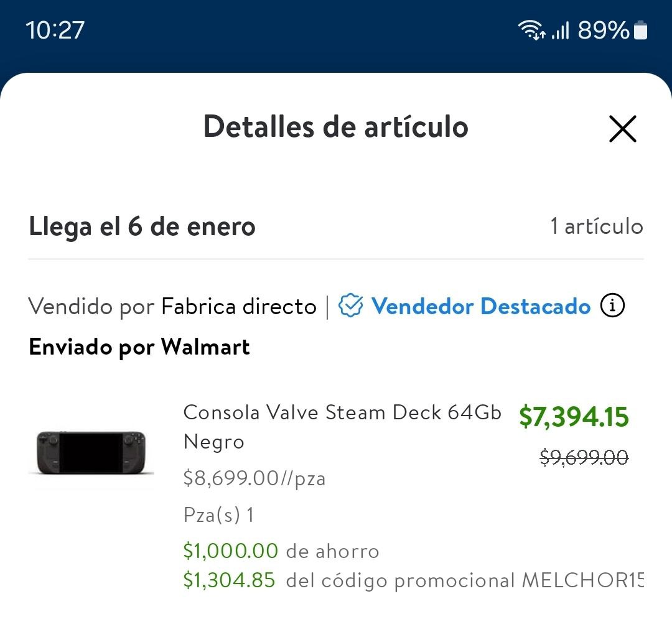672x619 pixels.
Task: Tap the Vendedor Destacado info icon
Action: click(612, 305)
